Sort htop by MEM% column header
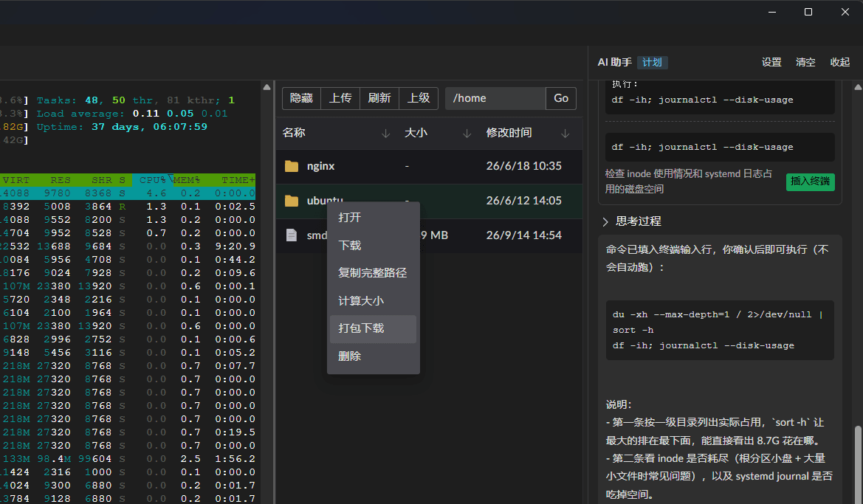 click(x=187, y=180)
